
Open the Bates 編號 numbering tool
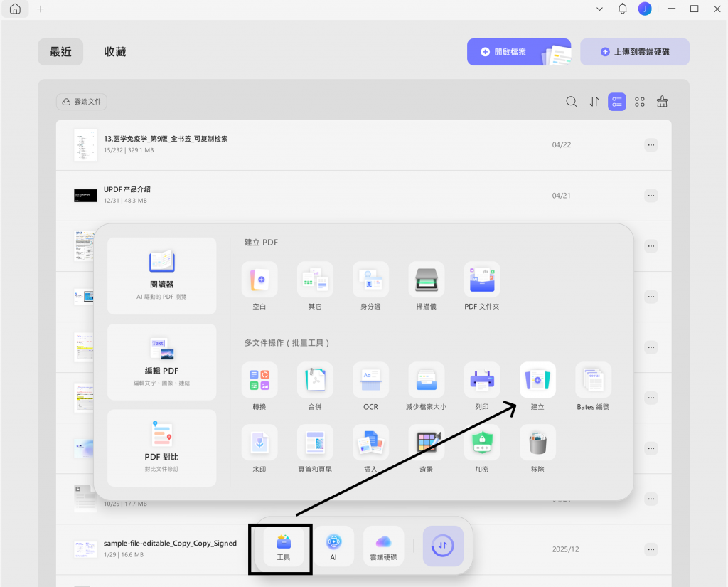pyautogui.click(x=594, y=380)
